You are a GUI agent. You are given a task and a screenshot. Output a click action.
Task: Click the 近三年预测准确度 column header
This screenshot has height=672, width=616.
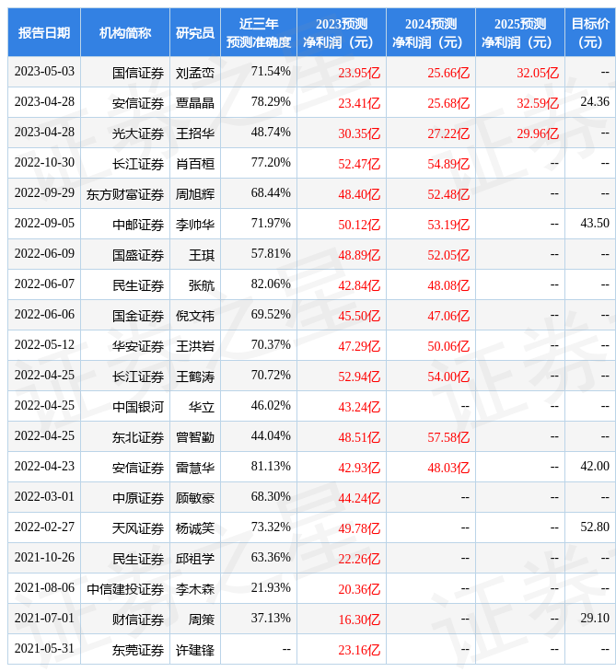(x=259, y=32)
